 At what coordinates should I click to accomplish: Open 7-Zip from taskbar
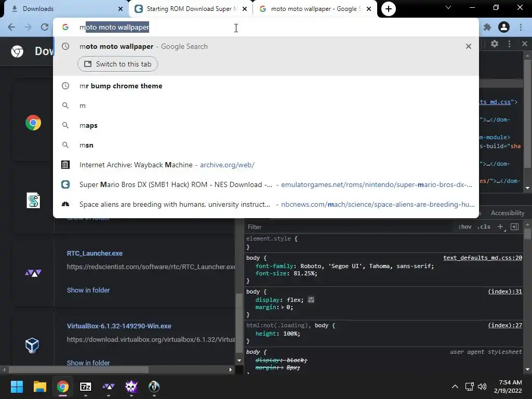pos(86,387)
